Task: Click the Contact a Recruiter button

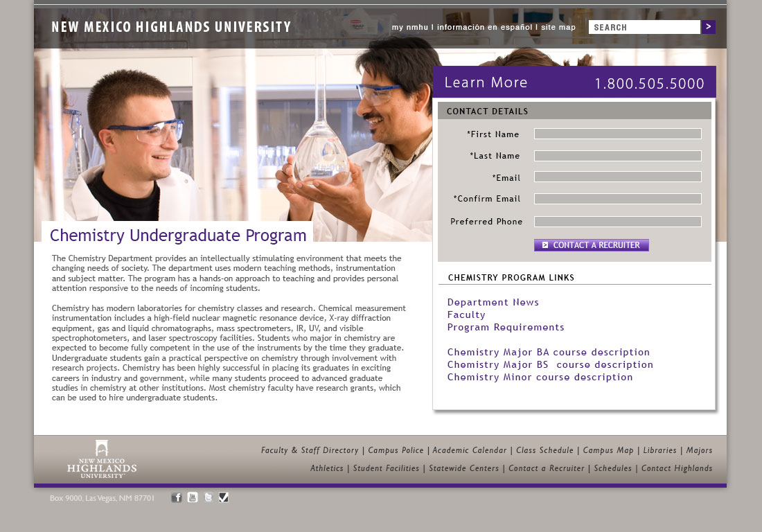Action: coord(592,245)
